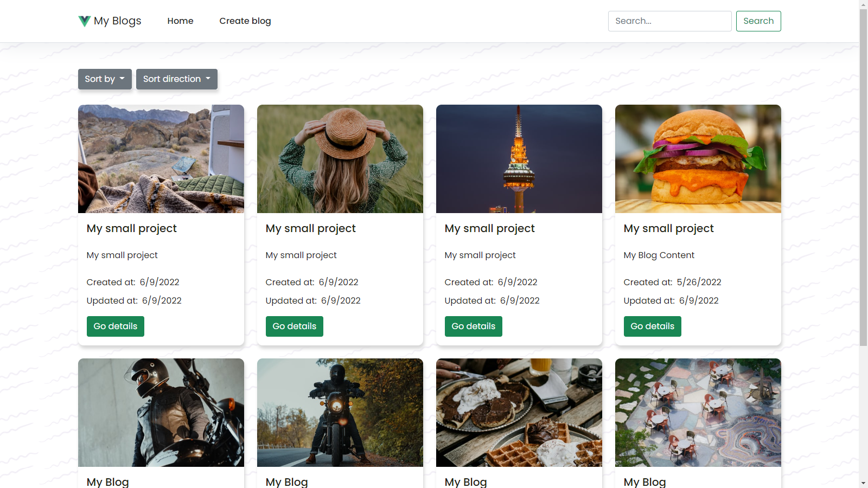The image size is (868, 488).
Task: Click the Search button
Action: click(x=758, y=21)
